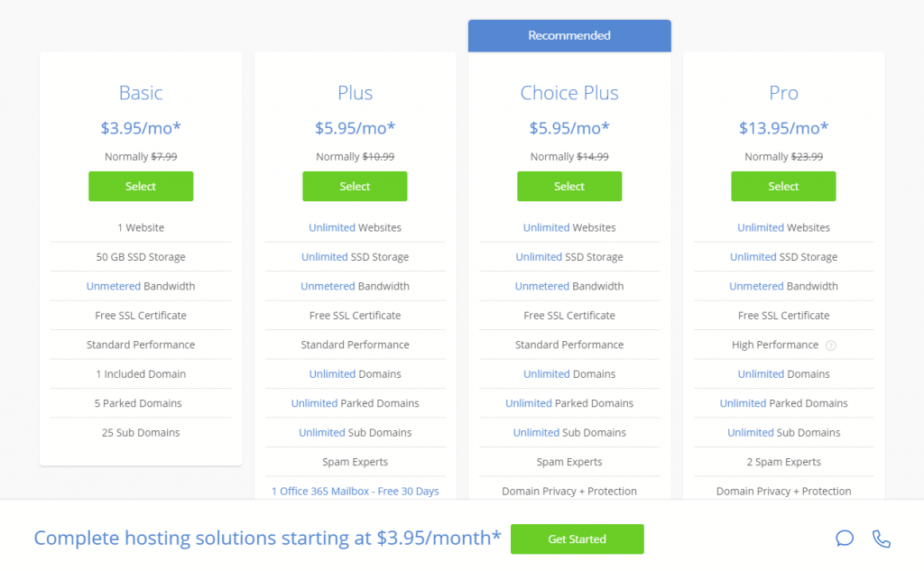924x571 pixels.
Task: Click the Pro plan $13.95/mo price
Action: [x=783, y=128]
